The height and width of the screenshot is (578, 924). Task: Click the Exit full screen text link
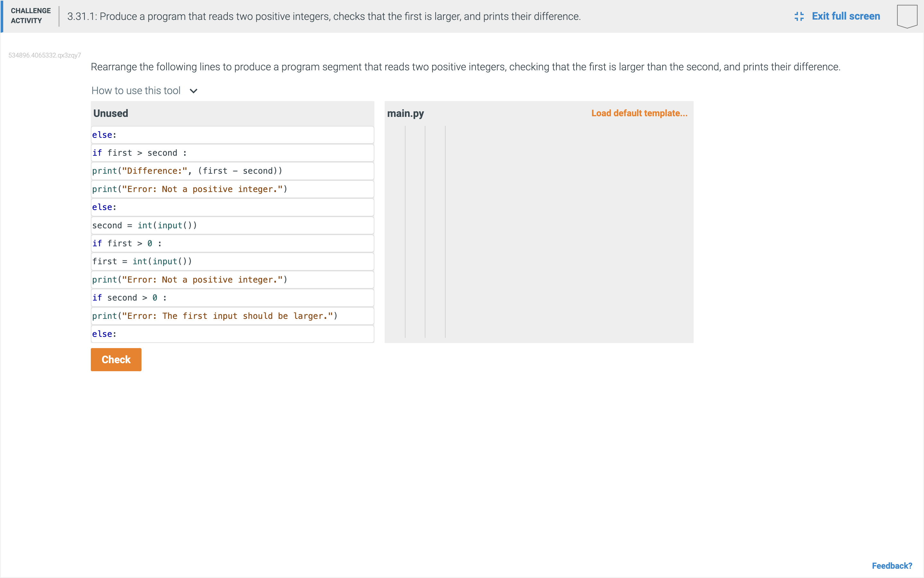coord(846,16)
